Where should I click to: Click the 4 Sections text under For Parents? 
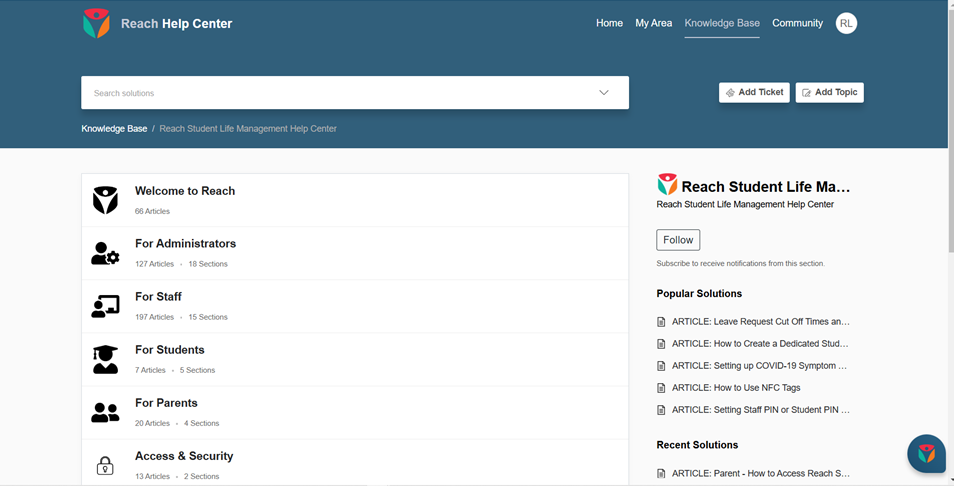coord(201,423)
